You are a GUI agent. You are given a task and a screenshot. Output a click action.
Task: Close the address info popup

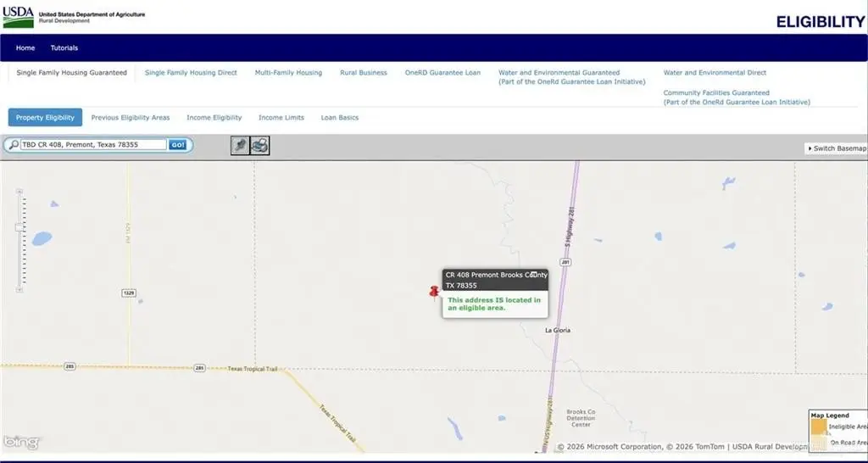pyautogui.click(x=535, y=275)
